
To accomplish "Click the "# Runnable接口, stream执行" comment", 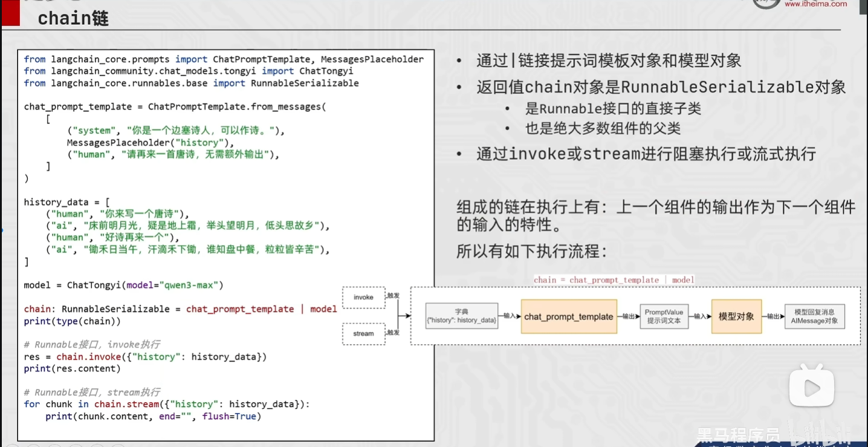I will pos(92,393).
